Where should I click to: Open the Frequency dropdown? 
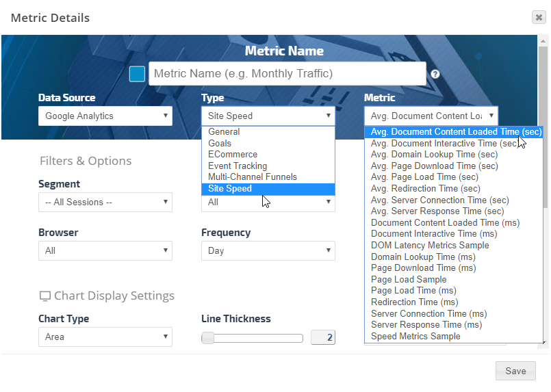click(x=268, y=250)
